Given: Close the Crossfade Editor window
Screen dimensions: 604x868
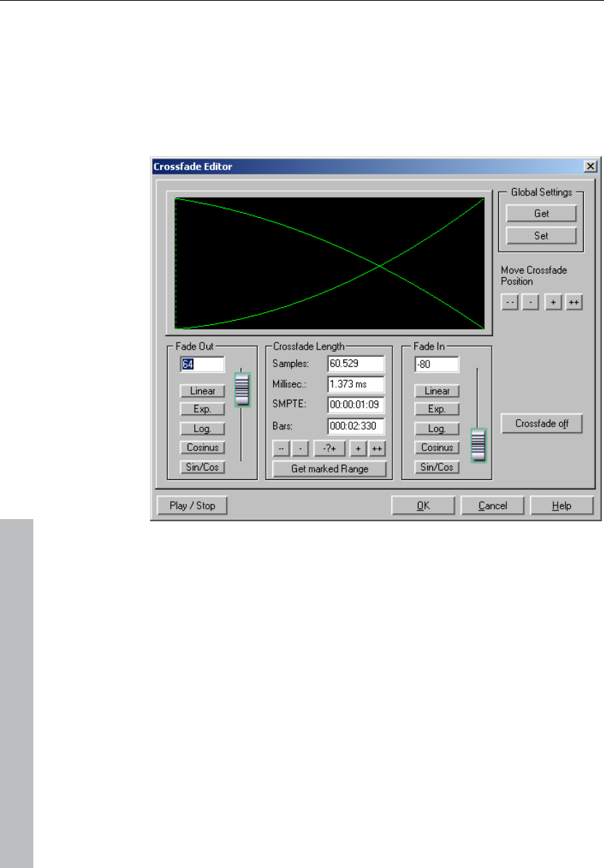Looking at the screenshot, I should click(x=591, y=166).
